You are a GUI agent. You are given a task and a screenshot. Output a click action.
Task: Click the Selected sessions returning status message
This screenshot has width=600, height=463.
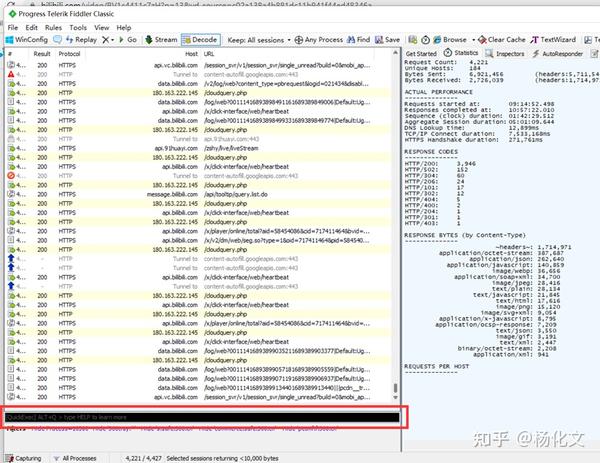[x=222, y=458]
